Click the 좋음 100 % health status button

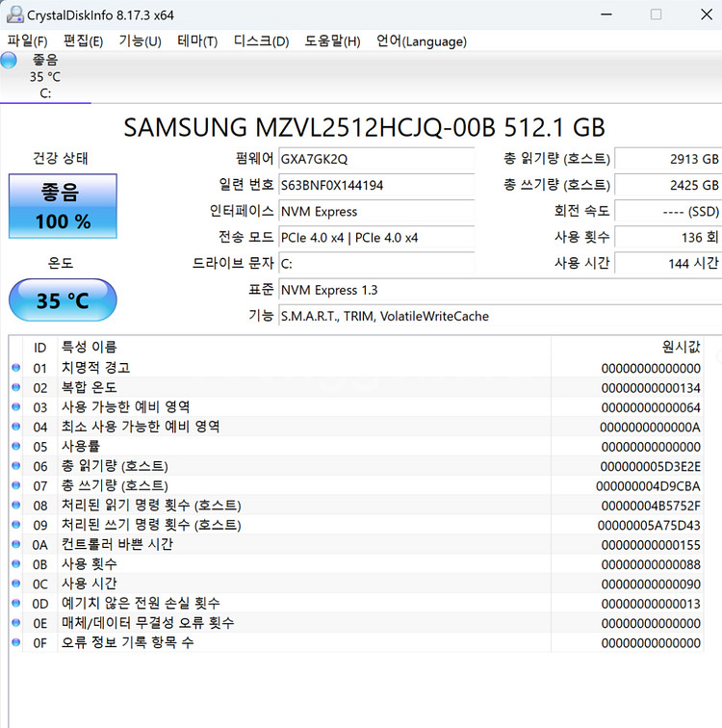63,206
